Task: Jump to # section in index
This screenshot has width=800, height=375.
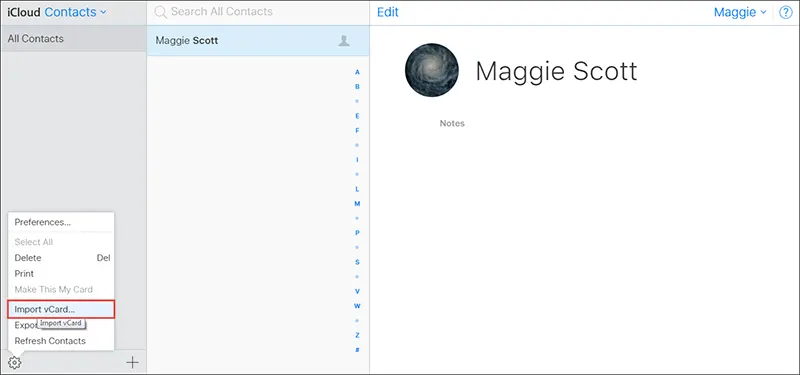Action: (x=357, y=350)
